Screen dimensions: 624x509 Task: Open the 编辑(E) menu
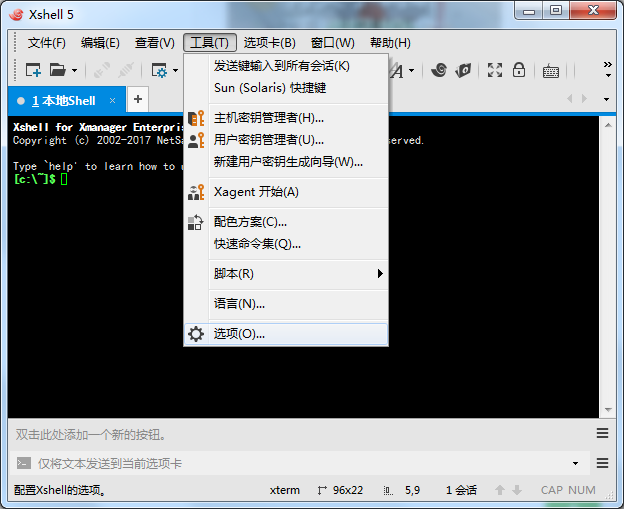tap(100, 43)
